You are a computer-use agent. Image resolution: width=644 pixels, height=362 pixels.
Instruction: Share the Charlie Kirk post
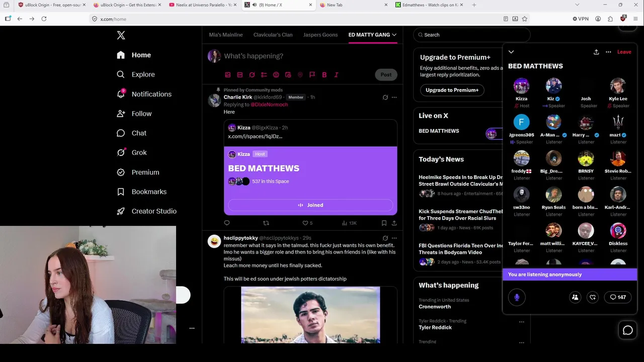[394, 223]
